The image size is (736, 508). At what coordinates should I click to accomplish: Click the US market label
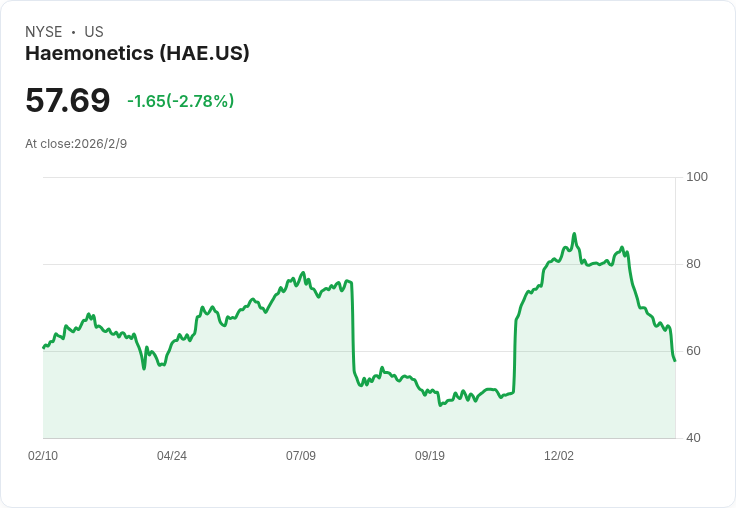[x=94, y=32]
